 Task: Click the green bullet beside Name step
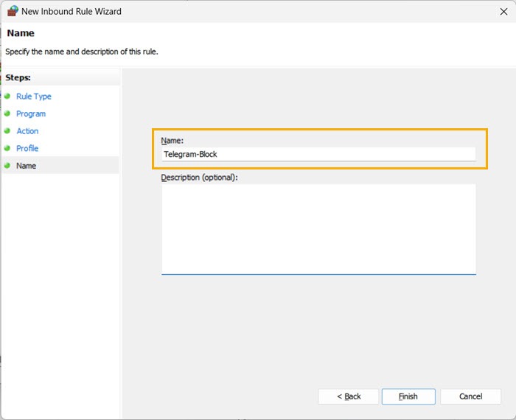coord(7,166)
